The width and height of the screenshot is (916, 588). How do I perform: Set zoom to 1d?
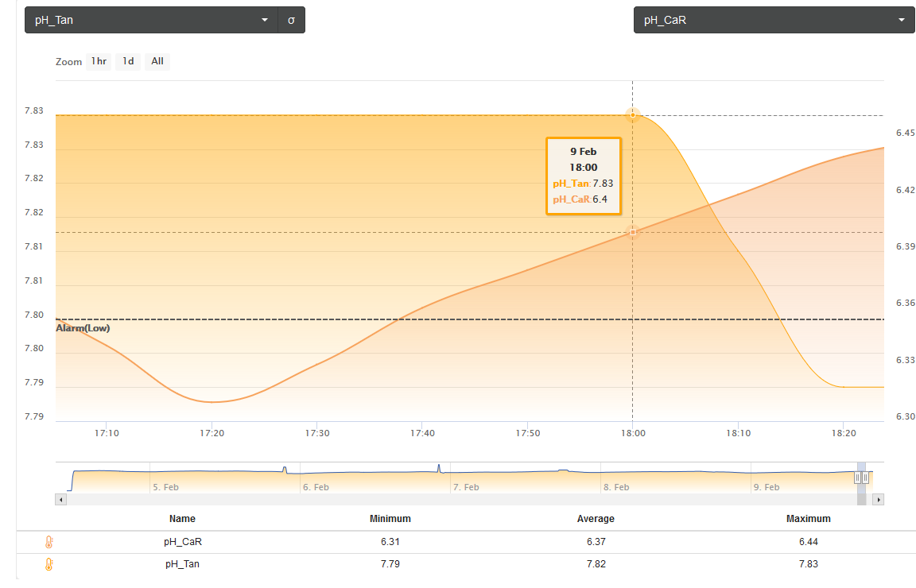pos(128,61)
